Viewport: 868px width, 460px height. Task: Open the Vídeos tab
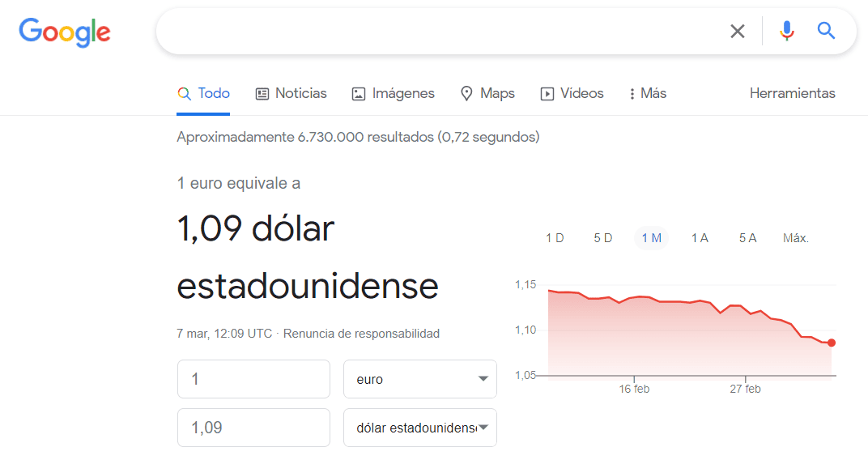tap(572, 94)
